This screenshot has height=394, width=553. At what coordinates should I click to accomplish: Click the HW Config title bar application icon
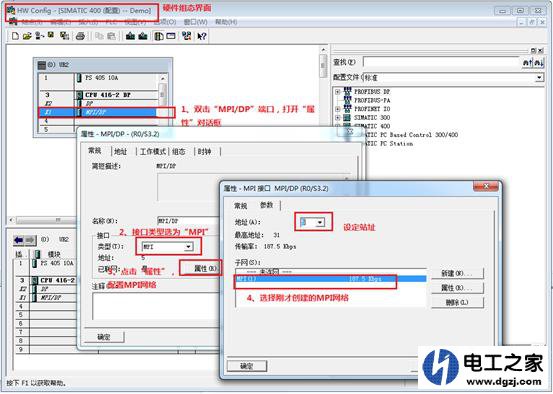point(11,10)
